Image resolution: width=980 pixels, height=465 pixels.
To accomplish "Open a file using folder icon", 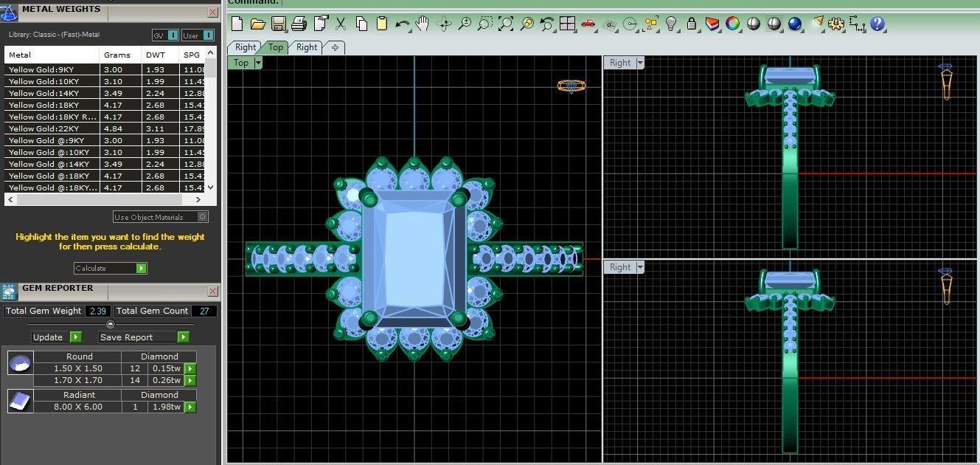I will 257,24.
